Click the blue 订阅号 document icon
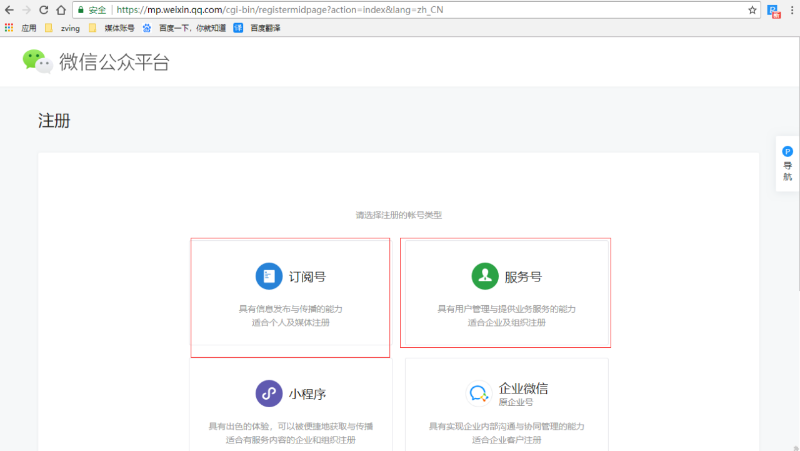800x451 pixels. [x=269, y=276]
